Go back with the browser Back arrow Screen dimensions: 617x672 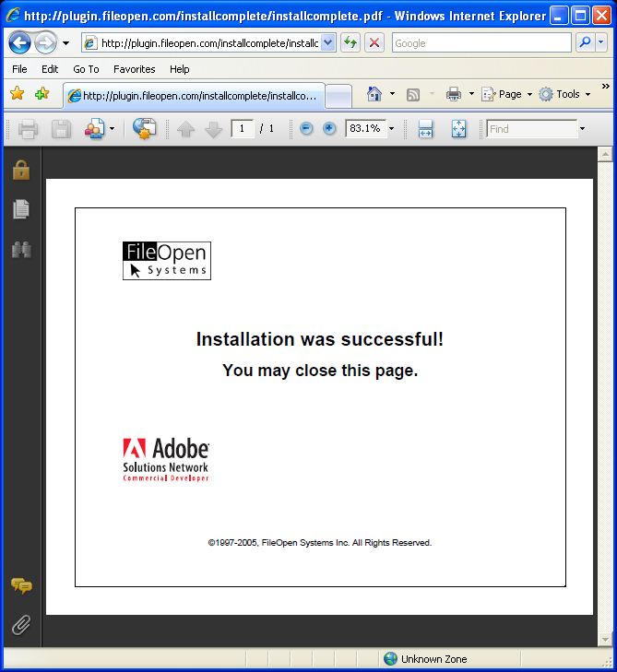tap(19, 42)
